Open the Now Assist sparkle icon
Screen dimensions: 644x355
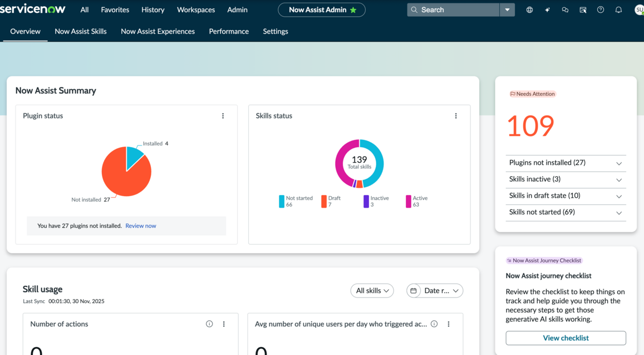548,10
